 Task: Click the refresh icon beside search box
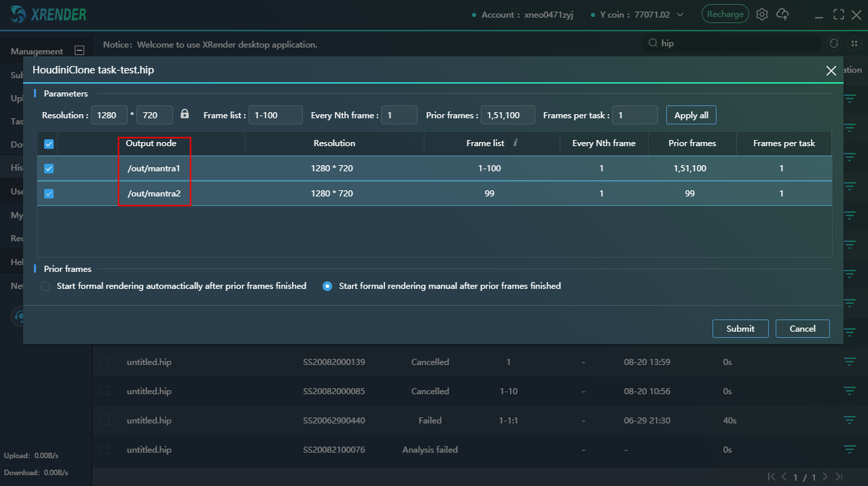click(x=834, y=44)
